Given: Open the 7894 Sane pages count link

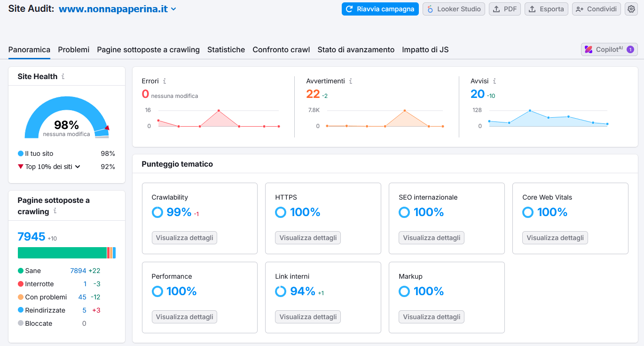Looking at the screenshot, I should click(78, 271).
